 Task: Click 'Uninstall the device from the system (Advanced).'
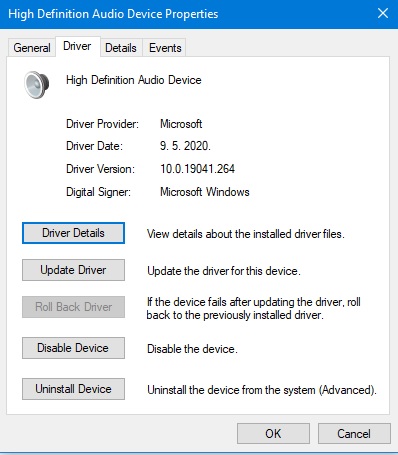pyautogui.click(x=262, y=390)
